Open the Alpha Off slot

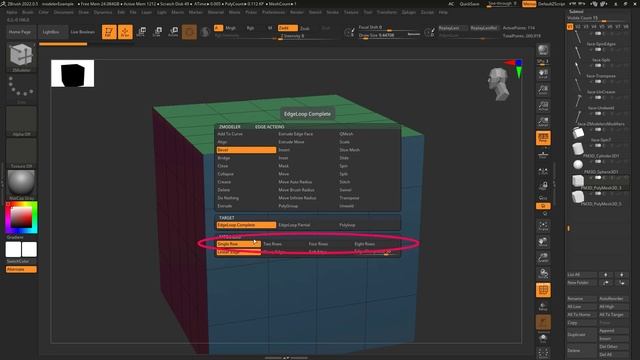[21, 121]
